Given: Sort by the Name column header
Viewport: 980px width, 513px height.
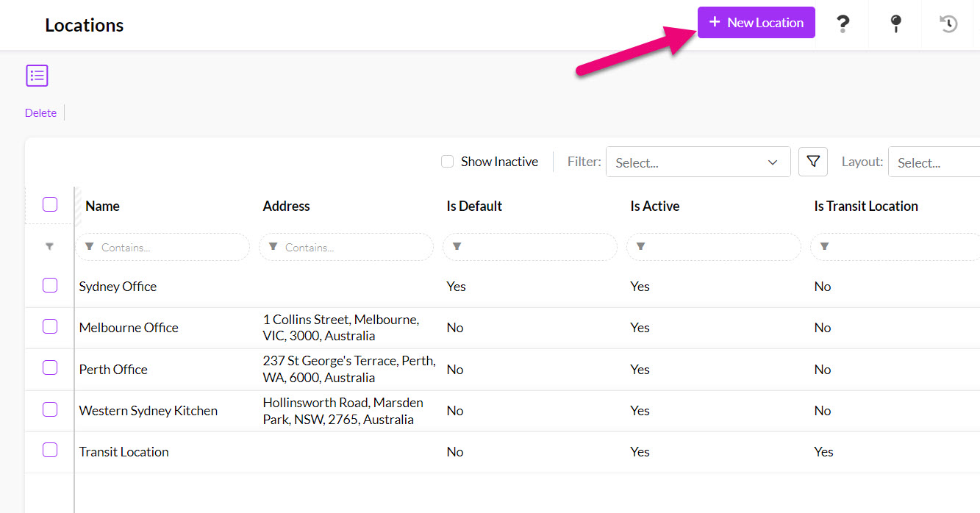Looking at the screenshot, I should coord(102,207).
